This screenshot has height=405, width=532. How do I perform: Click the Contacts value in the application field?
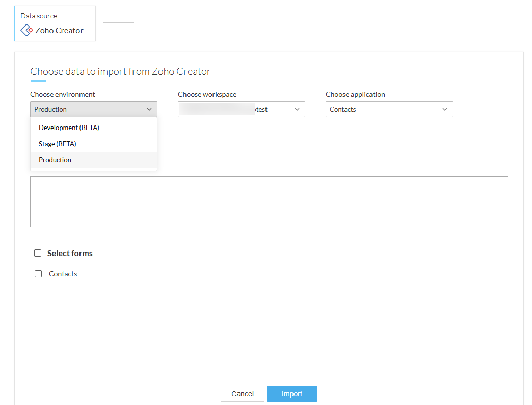[x=343, y=109]
